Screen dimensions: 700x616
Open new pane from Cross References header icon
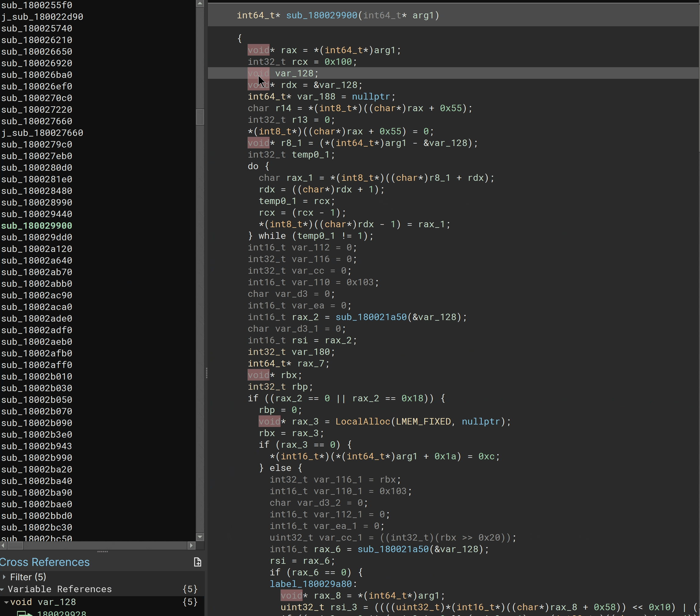point(198,562)
